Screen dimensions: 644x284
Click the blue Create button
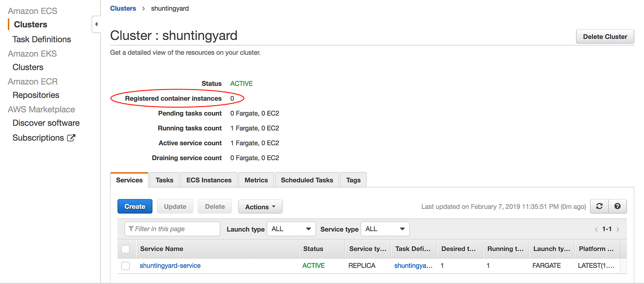[x=135, y=207]
